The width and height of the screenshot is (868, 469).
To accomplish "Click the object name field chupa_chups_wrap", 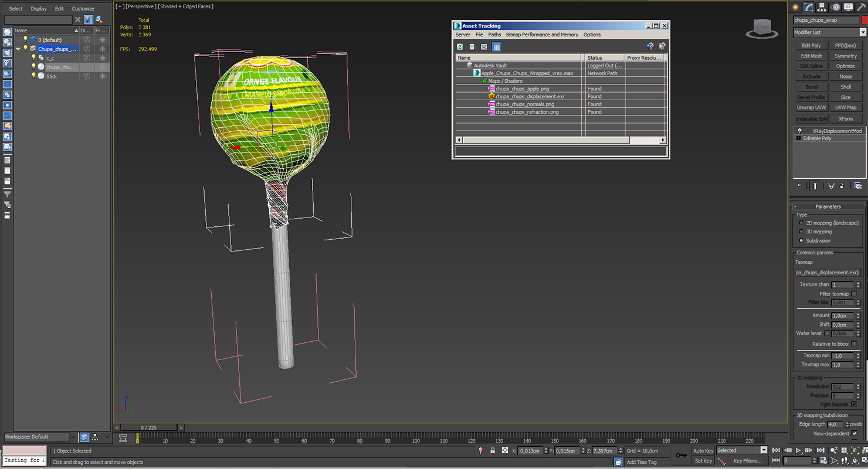I will click(826, 20).
